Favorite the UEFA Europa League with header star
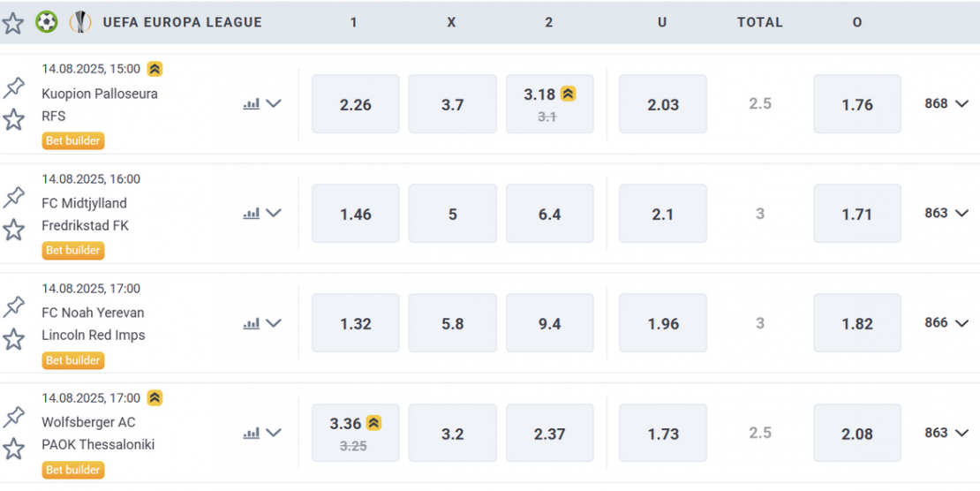Viewport: 980px width, 491px height. point(12,23)
